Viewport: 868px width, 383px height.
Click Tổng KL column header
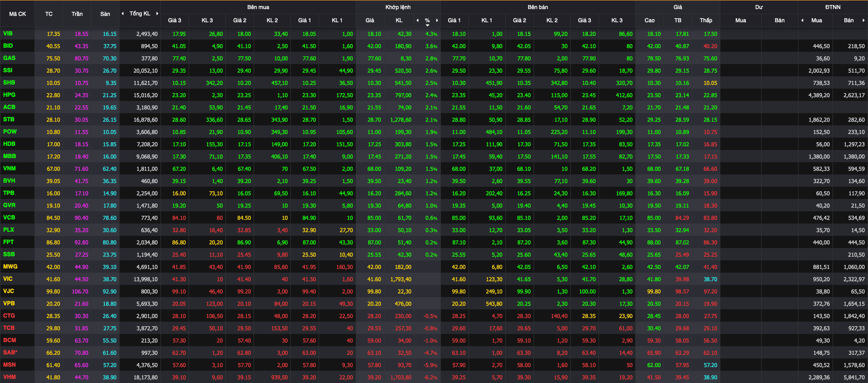(140, 14)
